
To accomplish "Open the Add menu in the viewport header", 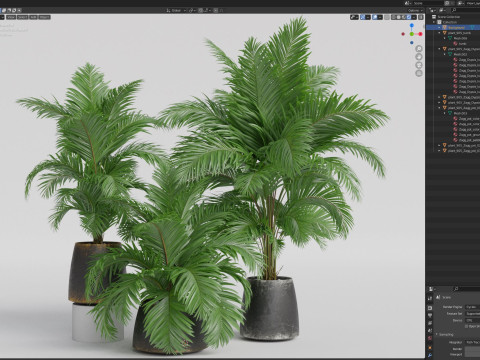I will [33, 17].
